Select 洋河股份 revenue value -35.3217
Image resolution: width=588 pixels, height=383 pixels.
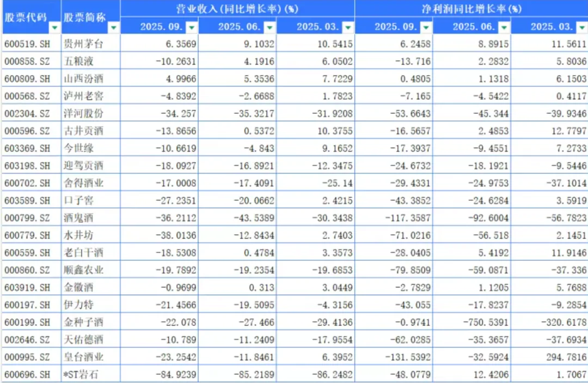(238, 113)
